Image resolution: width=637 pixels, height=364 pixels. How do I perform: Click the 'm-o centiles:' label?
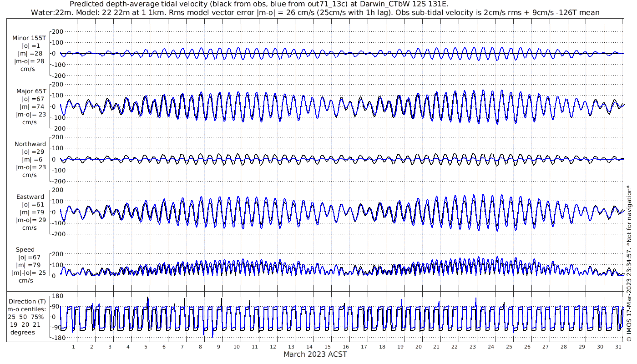pos(26,309)
